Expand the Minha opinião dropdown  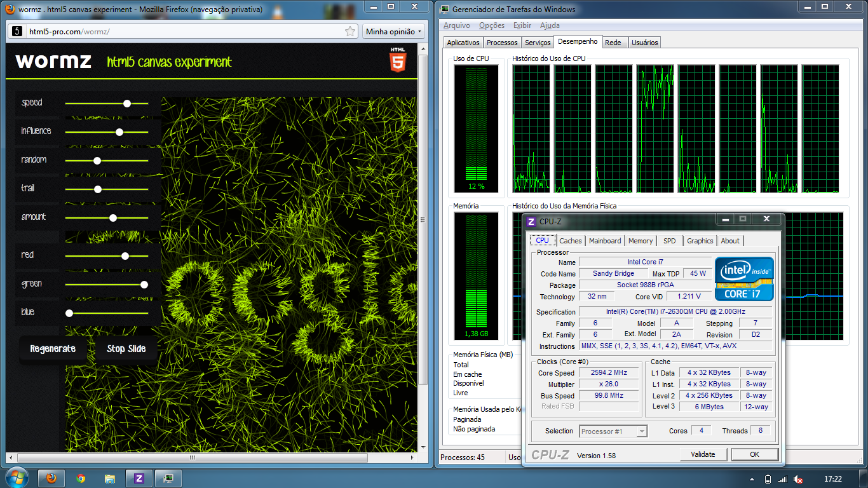click(394, 31)
